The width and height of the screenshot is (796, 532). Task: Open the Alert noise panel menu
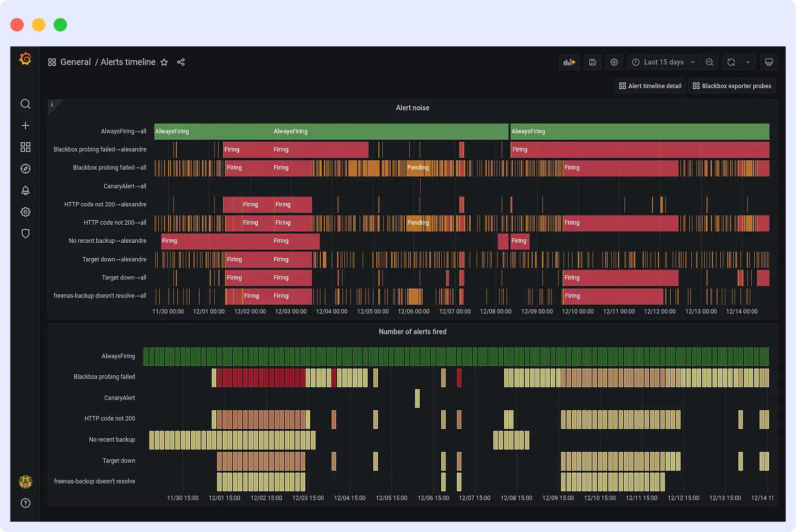click(x=412, y=108)
